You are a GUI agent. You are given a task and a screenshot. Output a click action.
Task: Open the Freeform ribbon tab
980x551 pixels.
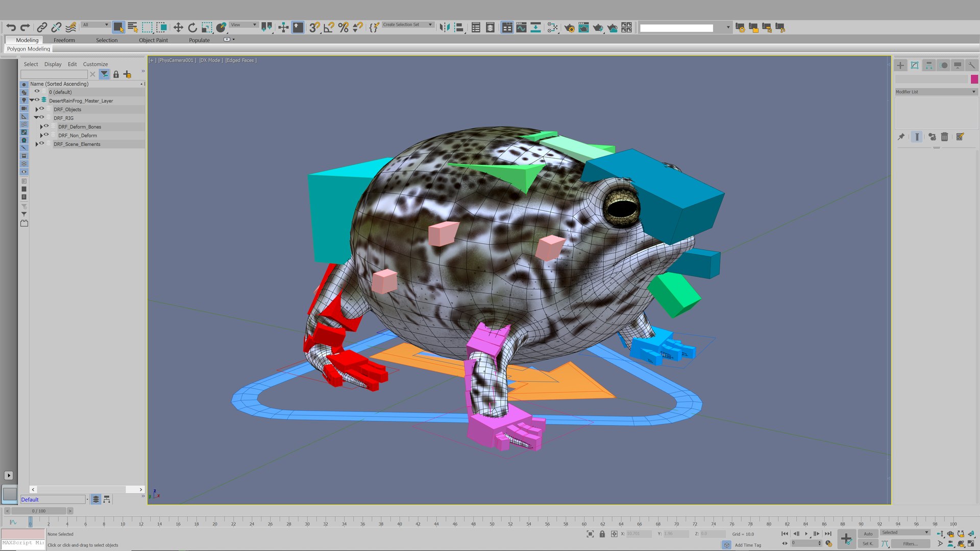point(64,40)
